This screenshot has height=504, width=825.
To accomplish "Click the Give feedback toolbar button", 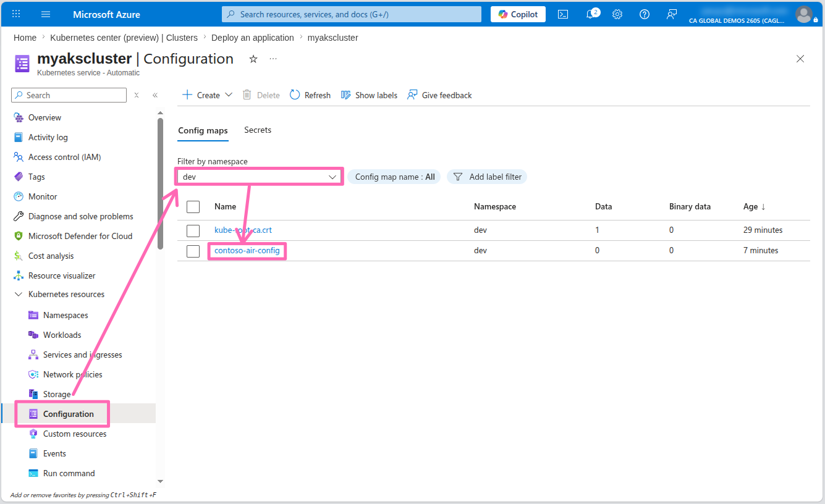I will click(439, 95).
